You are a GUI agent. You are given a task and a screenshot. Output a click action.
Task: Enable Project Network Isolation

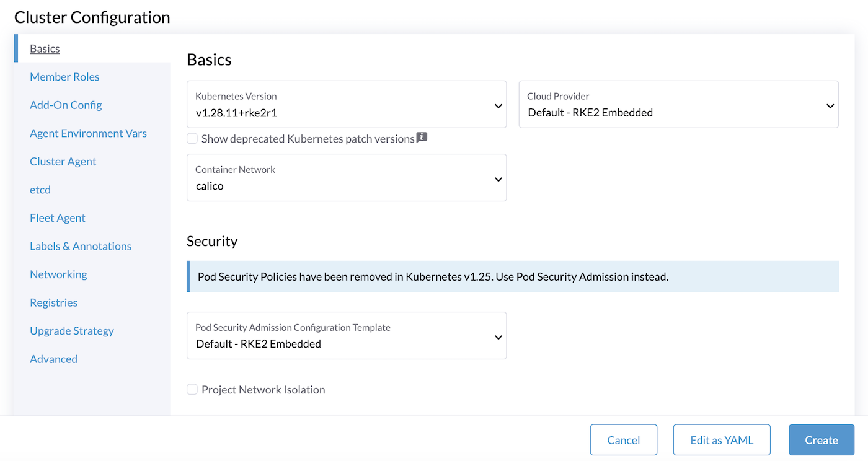192,389
